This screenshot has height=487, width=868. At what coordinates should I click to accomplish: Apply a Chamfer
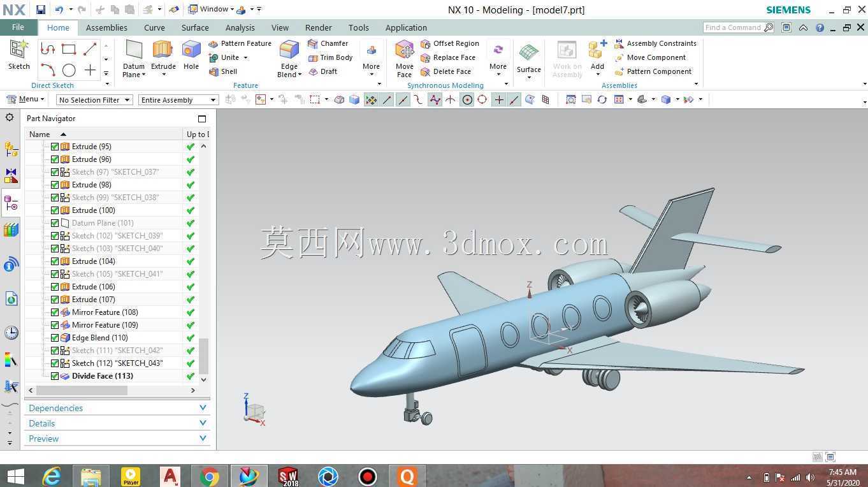coord(328,43)
